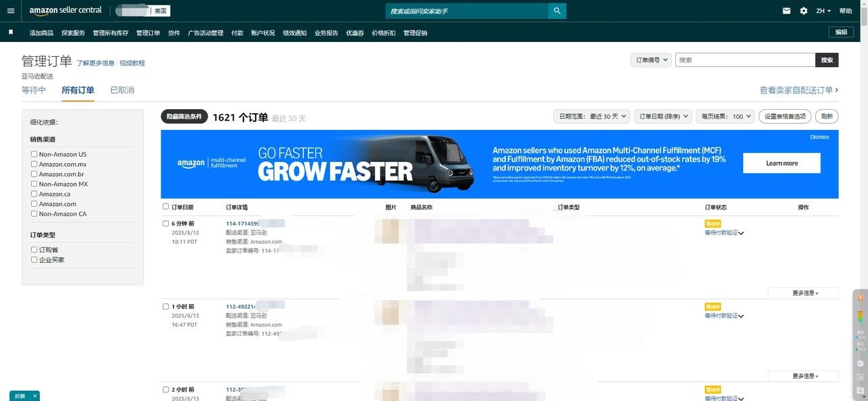Image resolution: width=868 pixels, height=401 pixels.
Task: Enable the 企业买家 order type checkbox
Action: [34, 259]
